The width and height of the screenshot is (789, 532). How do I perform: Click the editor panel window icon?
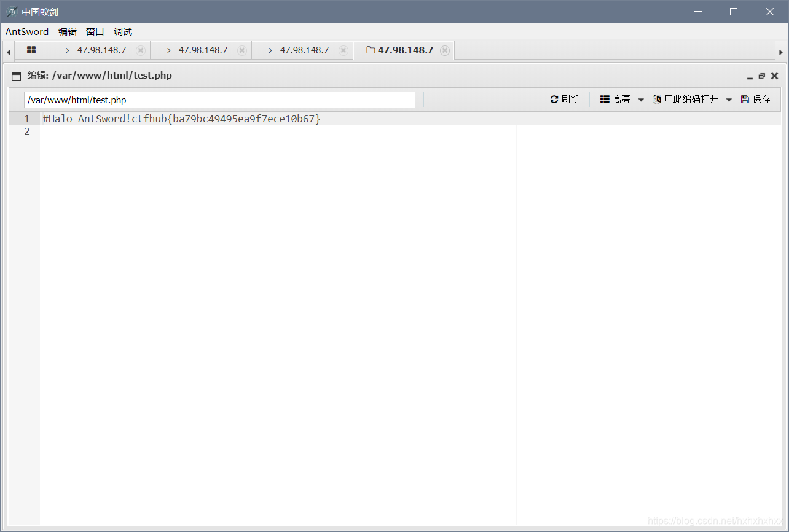click(x=17, y=76)
